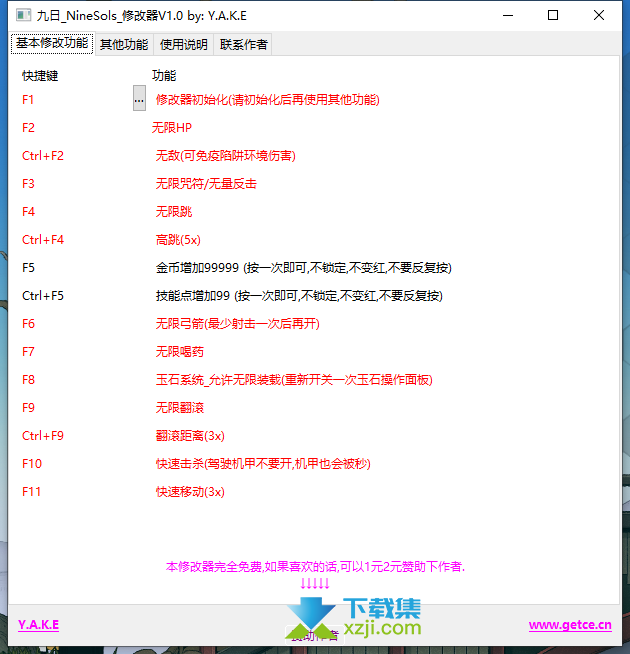The image size is (630, 654).
Task: Click the F4 hotkey label
Action: [x=28, y=211]
